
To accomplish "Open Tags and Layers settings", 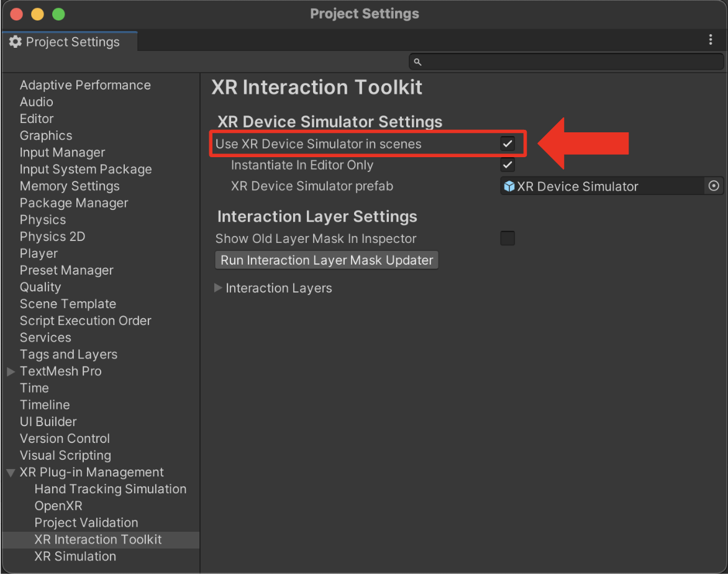I will coord(68,354).
